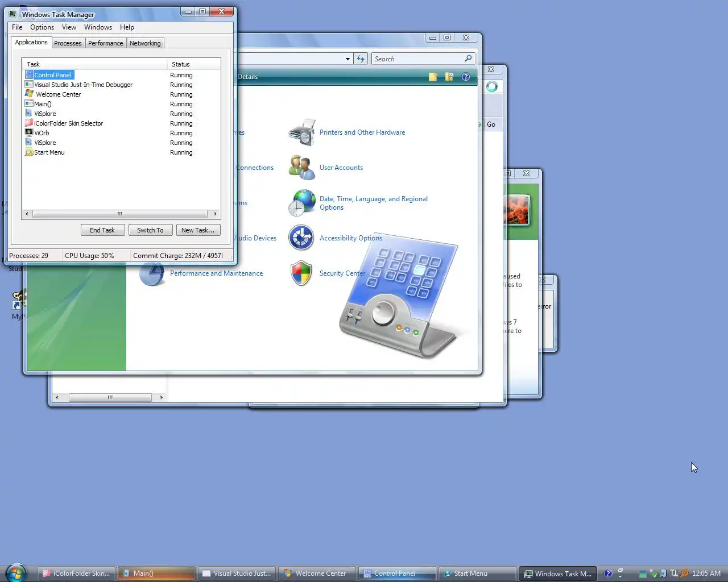The height and width of the screenshot is (582, 728).
Task: Click the Switch To button
Action: pos(150,230)
